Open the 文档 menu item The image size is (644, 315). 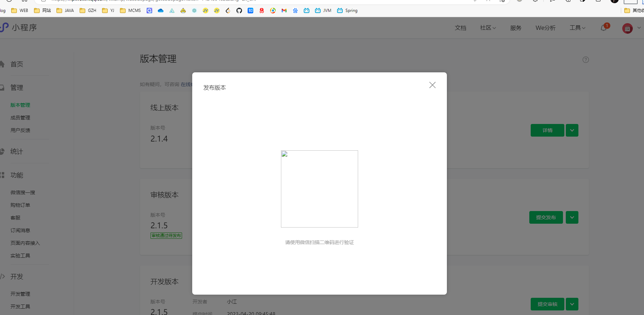click(461, 28)
